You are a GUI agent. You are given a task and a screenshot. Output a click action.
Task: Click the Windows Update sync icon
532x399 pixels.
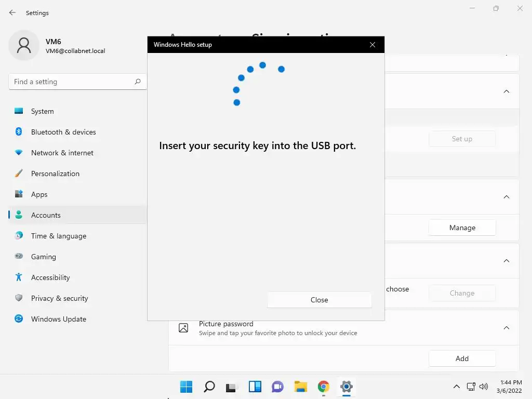click(x=19, y=318)
